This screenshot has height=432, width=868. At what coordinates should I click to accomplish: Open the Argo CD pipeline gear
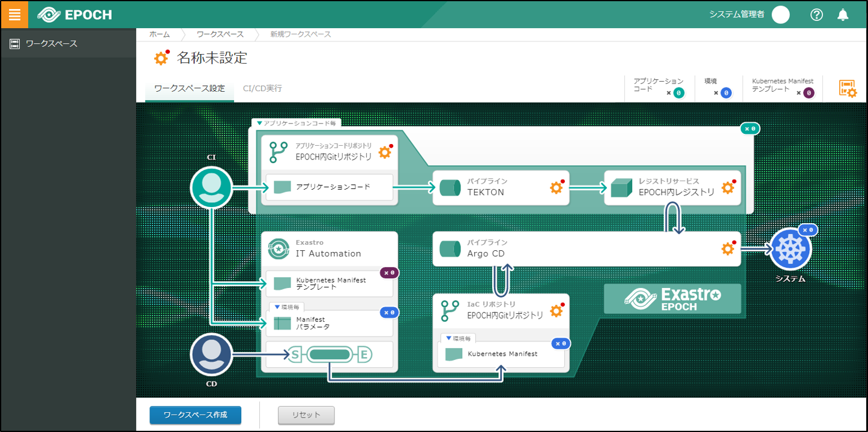tap(728, 248)
